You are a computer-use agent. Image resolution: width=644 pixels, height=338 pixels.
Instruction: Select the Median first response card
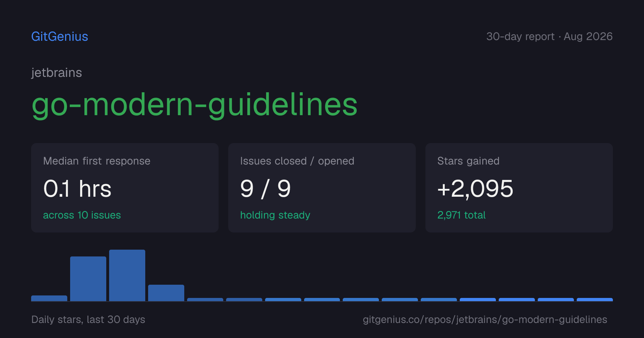tap(125, 188)
